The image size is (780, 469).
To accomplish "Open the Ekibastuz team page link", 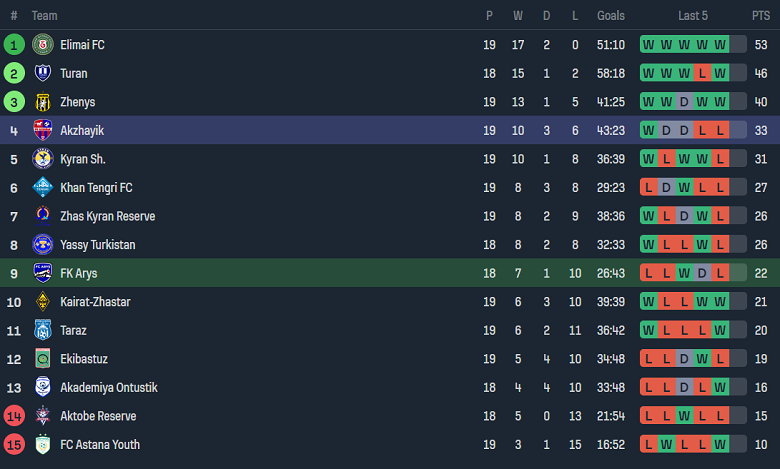I will 83,359.
